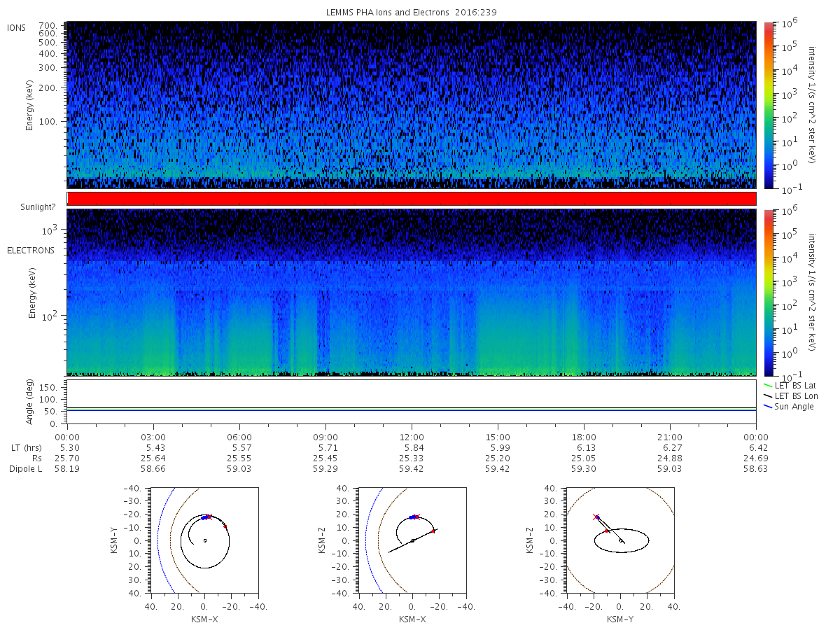Click the Dipole L value "59.30"
This screenshot has height=630, width=840.
click(x=584, y=469)
